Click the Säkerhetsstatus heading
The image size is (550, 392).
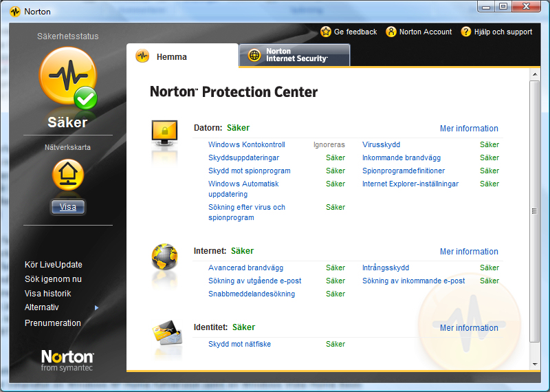pos(67,36)
